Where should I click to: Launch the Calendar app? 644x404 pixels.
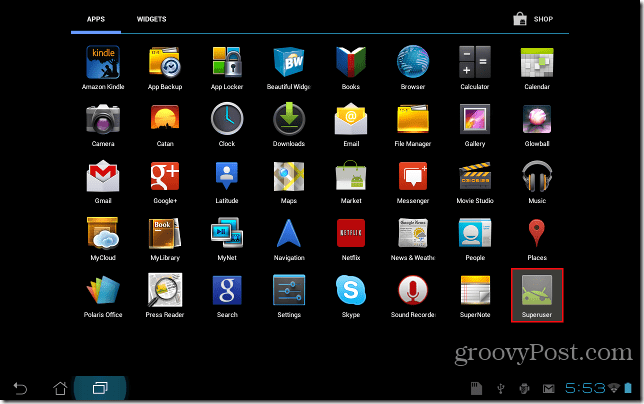[x=537, y=68]
